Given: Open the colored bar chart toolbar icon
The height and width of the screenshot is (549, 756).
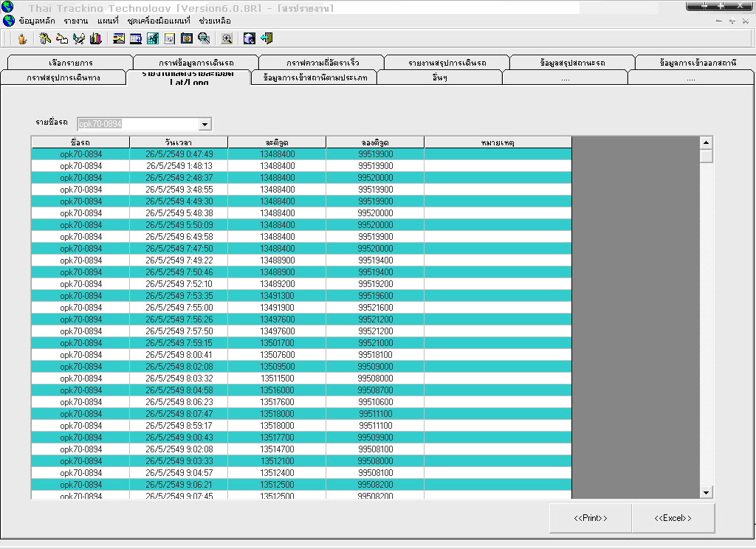Looking at the screenshot, I should (95, 38).
